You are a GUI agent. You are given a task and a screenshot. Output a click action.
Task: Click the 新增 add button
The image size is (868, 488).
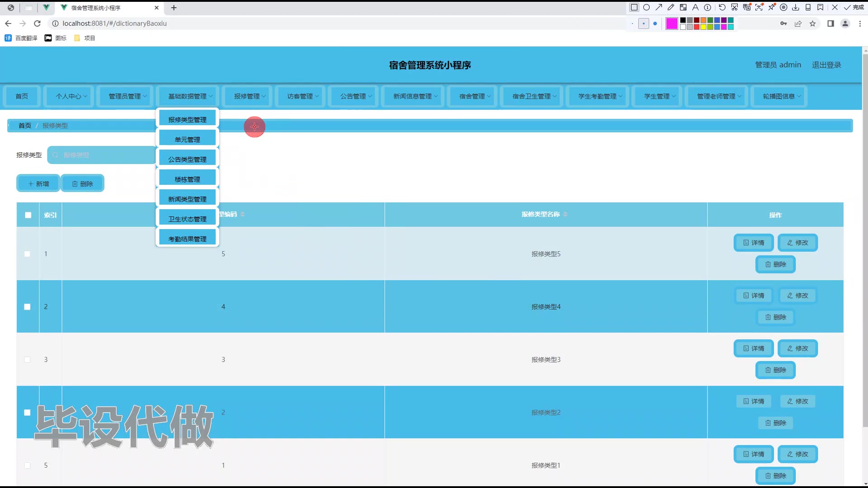point(38,183)
